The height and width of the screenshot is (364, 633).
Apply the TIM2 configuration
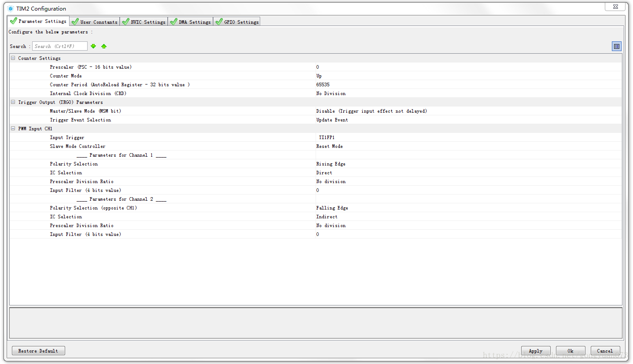pyautogui.click(x=536, y=351)
